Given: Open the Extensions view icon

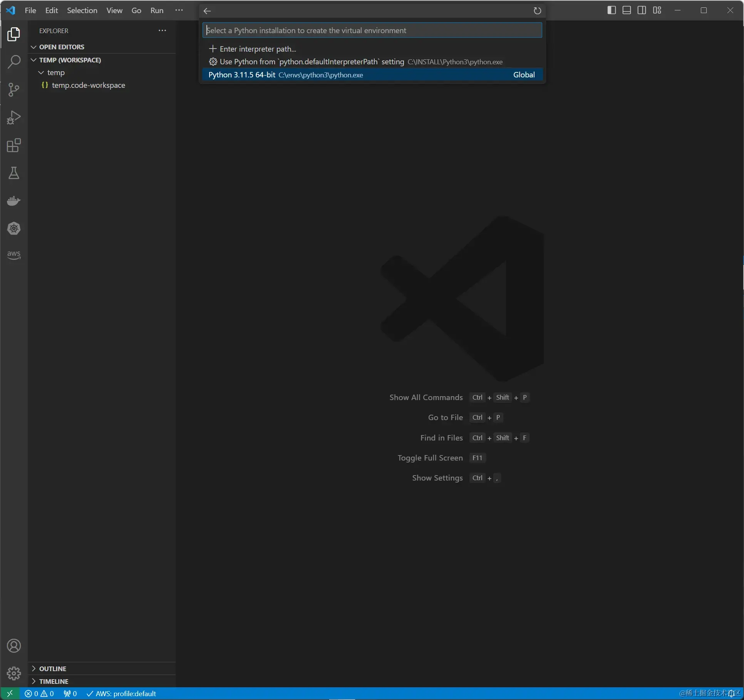Looking at the screenshot, I should 14,146.
